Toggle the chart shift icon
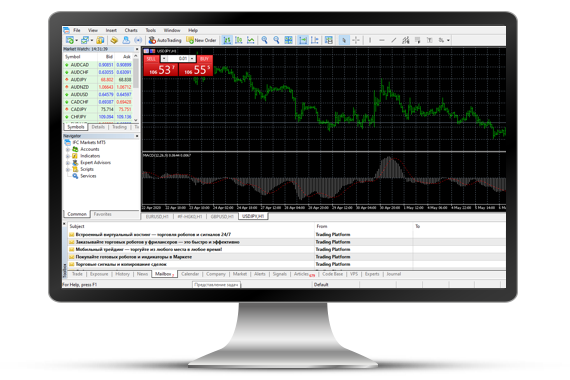The image size is (570, 380). [315, 40]
